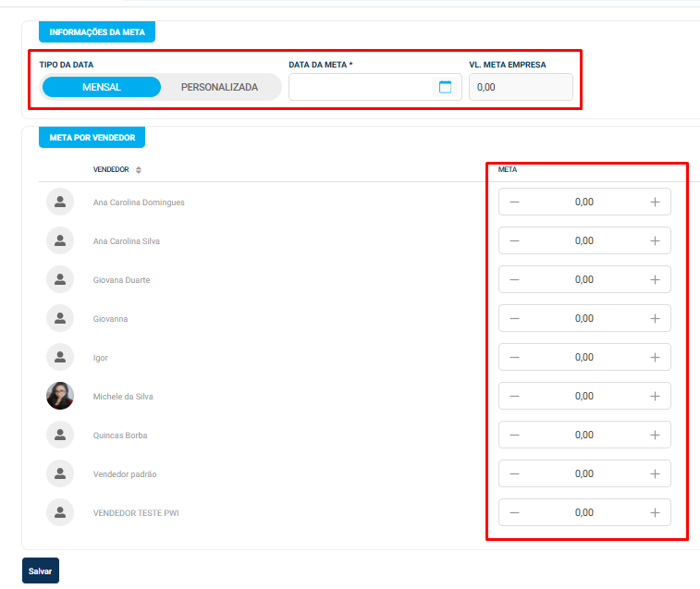The height and width of the screenshot is (589, 700).
Task: Click the avatar icon of Vendedor padrão
Action: [60, 473]
